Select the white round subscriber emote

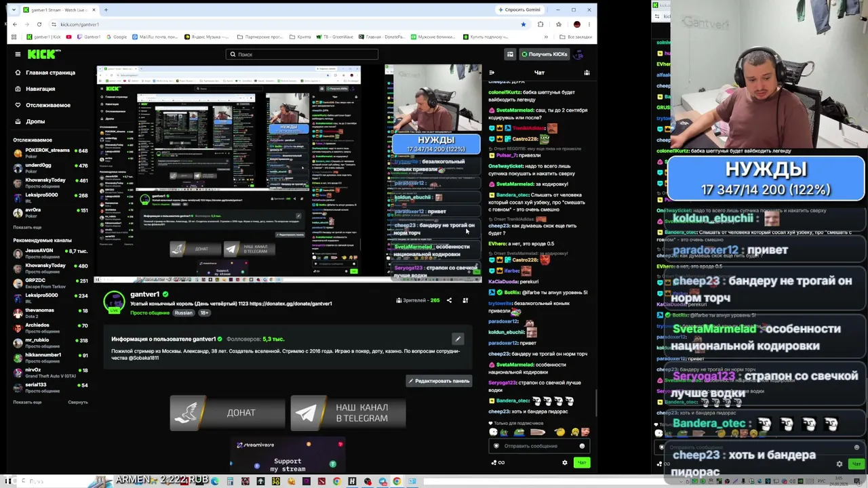493,432
